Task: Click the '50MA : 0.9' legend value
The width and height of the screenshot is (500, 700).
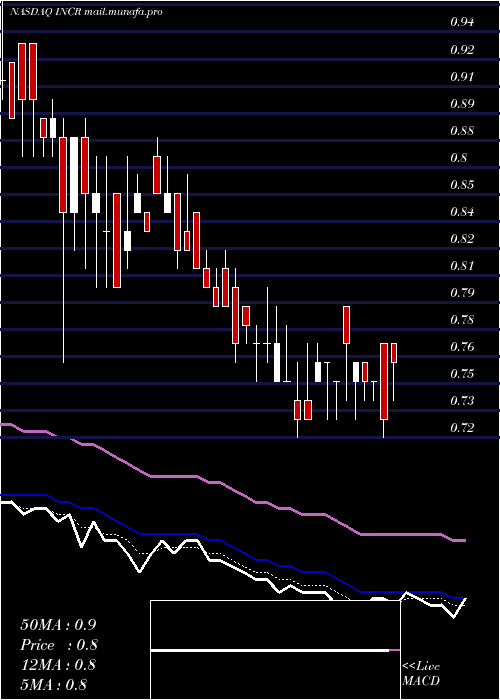Action: pyautogui.click(x=58, y=625)
